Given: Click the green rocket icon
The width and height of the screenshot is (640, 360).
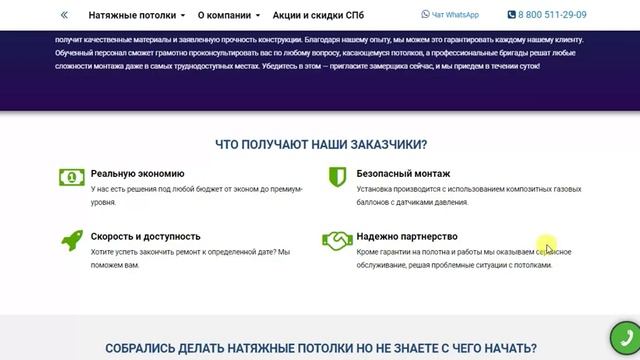Looking at the screenshot, I should pyautogui.click(x=72, y=240).
